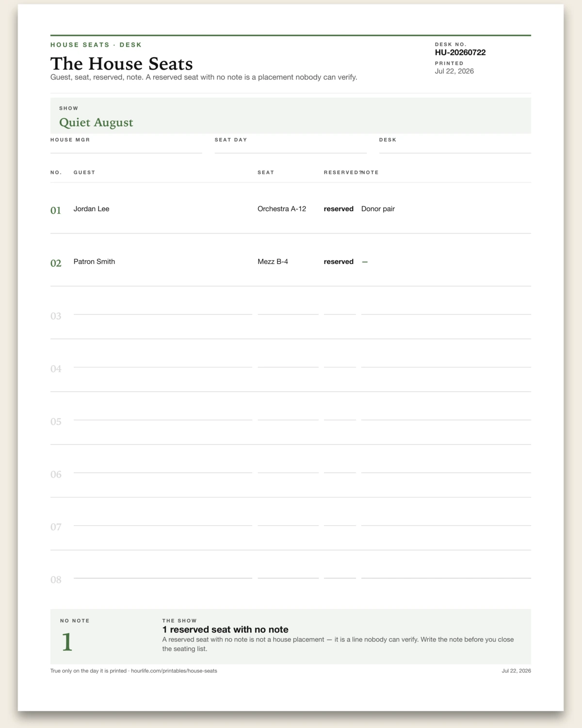Select the show name Quiet August
Viewport: 582px width, 728px height.
[96, 122]
